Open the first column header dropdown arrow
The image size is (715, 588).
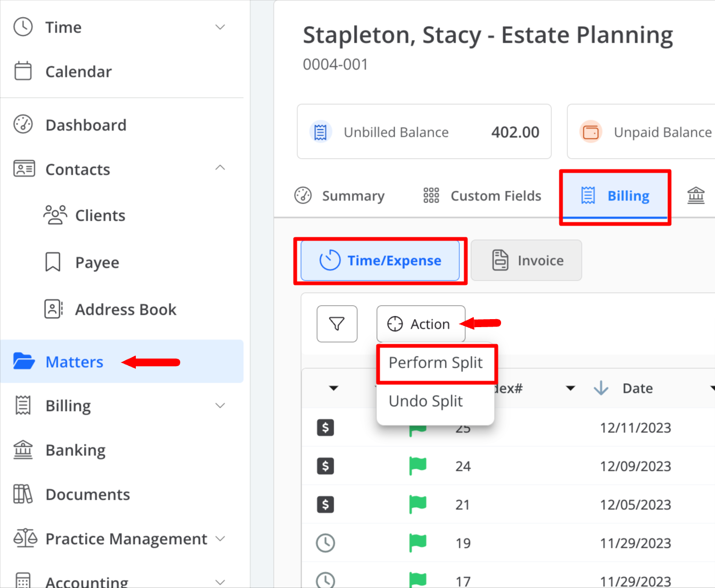point(334,388)
